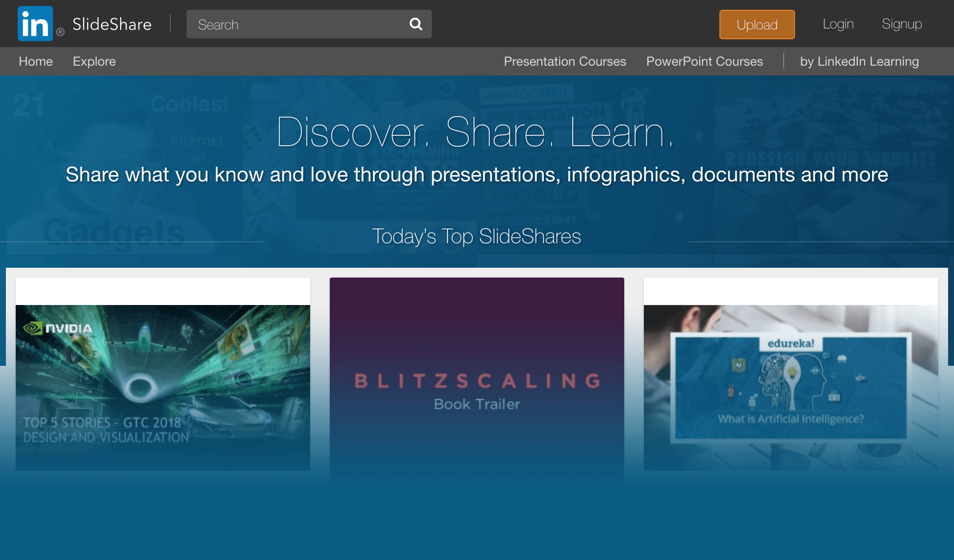The height and width of the screenshot is (560, 954).
Task: Open the edureka Artificial Intelligence thumbnail
Action: click(x=791, y=387)
